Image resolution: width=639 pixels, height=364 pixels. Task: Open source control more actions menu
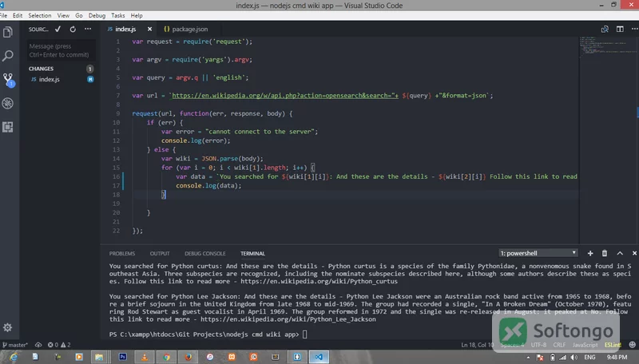88,29
